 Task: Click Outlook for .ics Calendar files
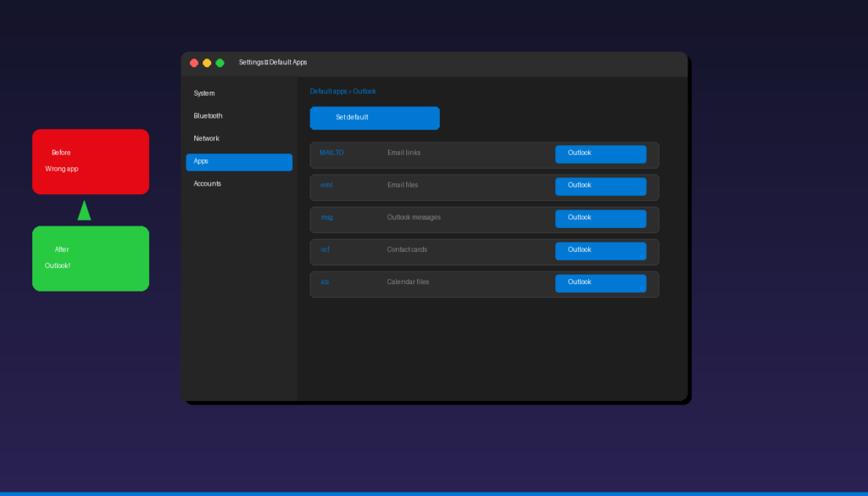coord(600,282)
